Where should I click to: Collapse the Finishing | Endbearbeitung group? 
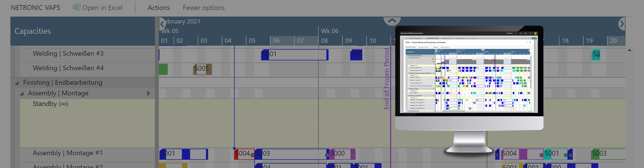pos(17,83)
